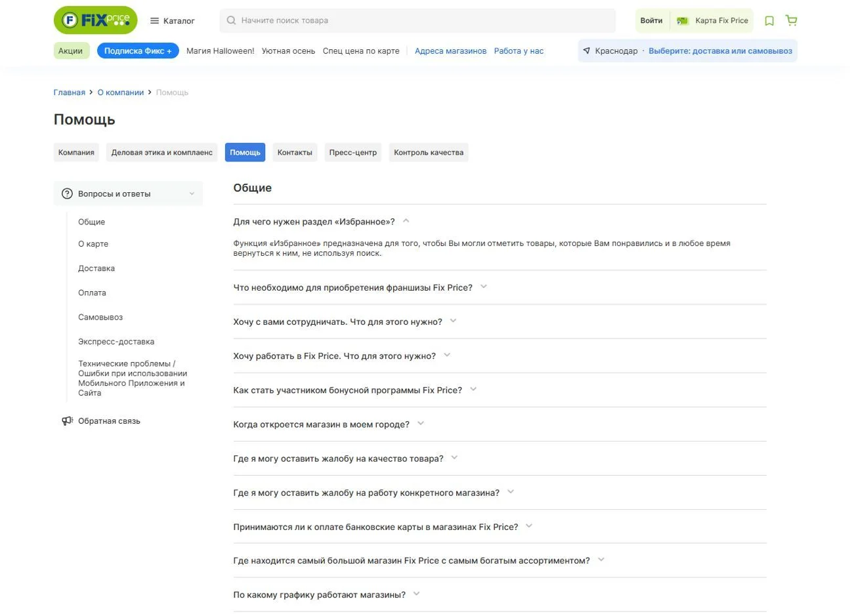
Task: Click the location arrow icon near Краснодар
Action: 587,51
